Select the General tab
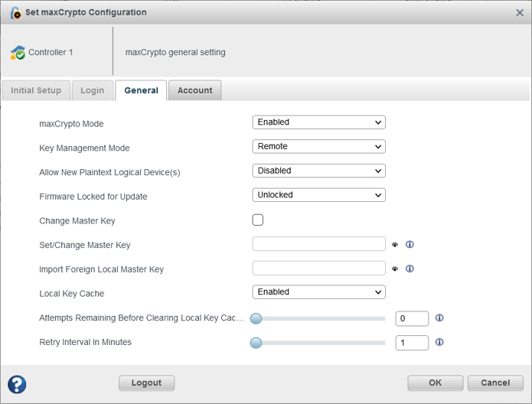The image size is (532, 404). 141,90
